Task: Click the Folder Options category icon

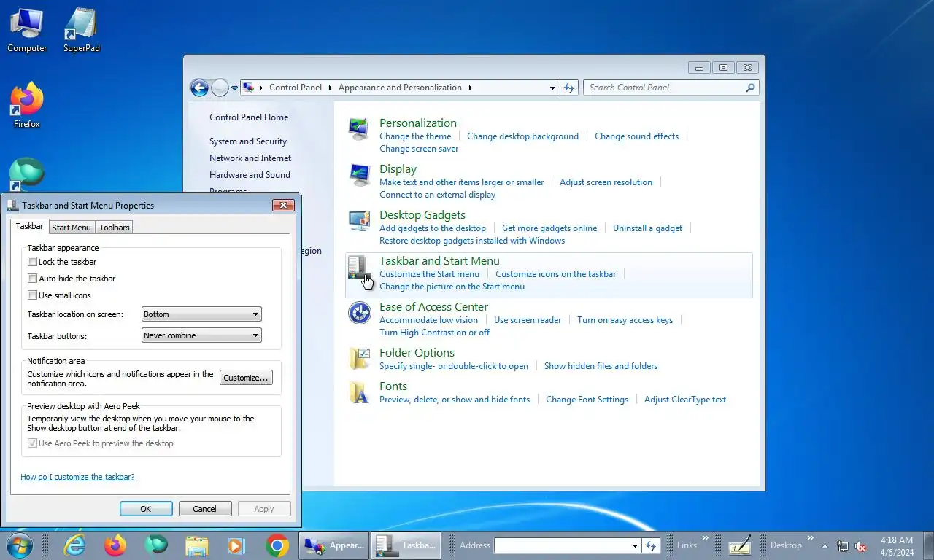Action: tap(359, 358)
